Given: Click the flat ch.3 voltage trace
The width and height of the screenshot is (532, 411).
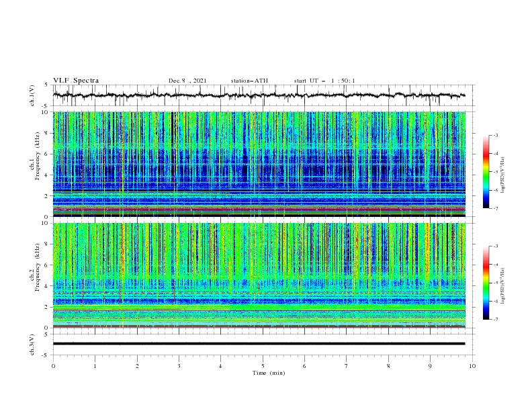Looking at the screenshot, I should pyautogui.click(x=259, y=344).
